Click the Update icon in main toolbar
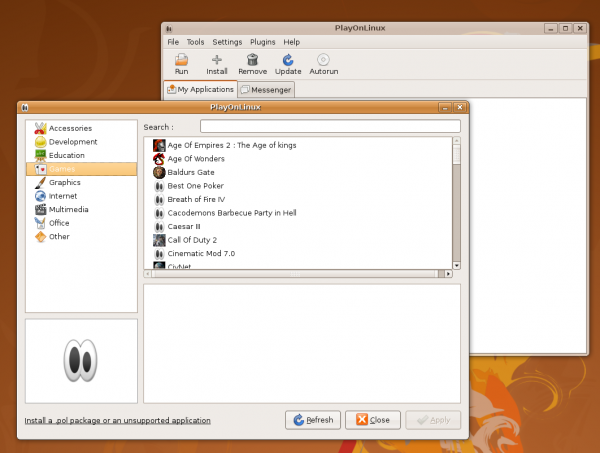Viewport: 600px width, 453px height. [x=288, y=60]
